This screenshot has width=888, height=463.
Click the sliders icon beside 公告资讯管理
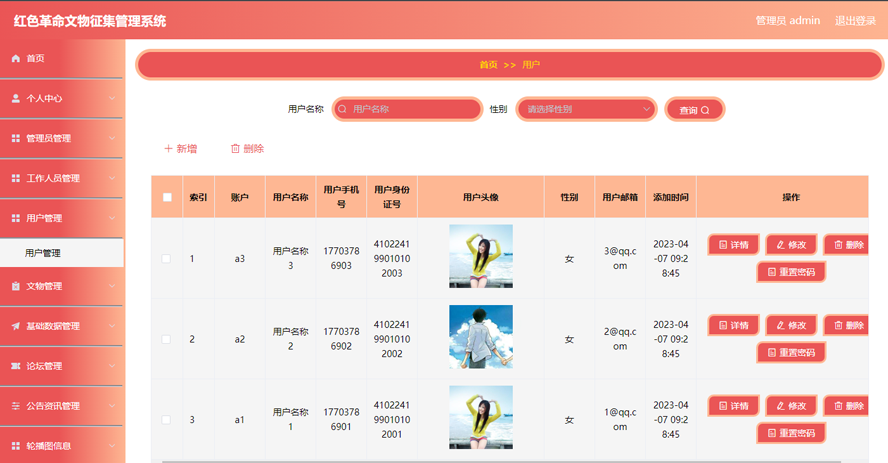coord(16,406)
